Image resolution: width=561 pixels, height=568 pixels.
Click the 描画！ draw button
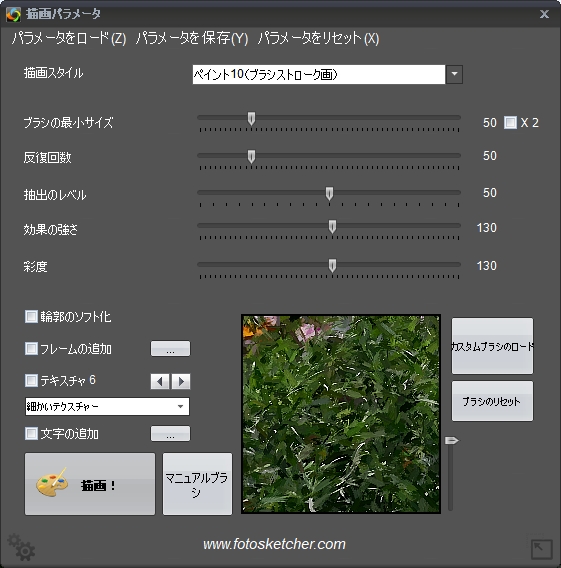(90, 484)
